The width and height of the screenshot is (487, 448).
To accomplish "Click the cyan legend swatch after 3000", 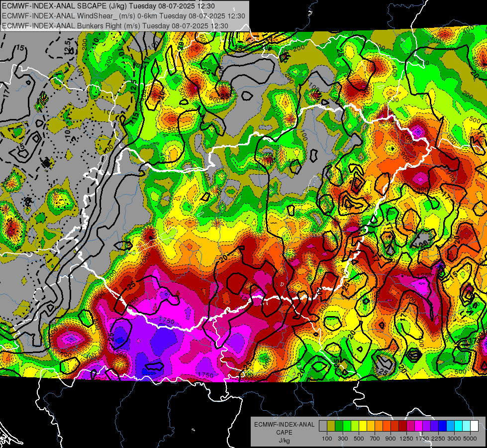I will (x=459, y=426).
